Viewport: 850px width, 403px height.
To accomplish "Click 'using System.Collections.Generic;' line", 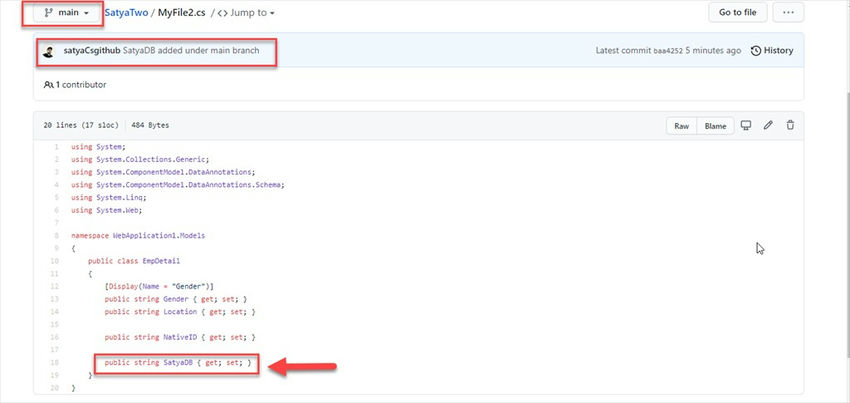I will pos(140,159).
